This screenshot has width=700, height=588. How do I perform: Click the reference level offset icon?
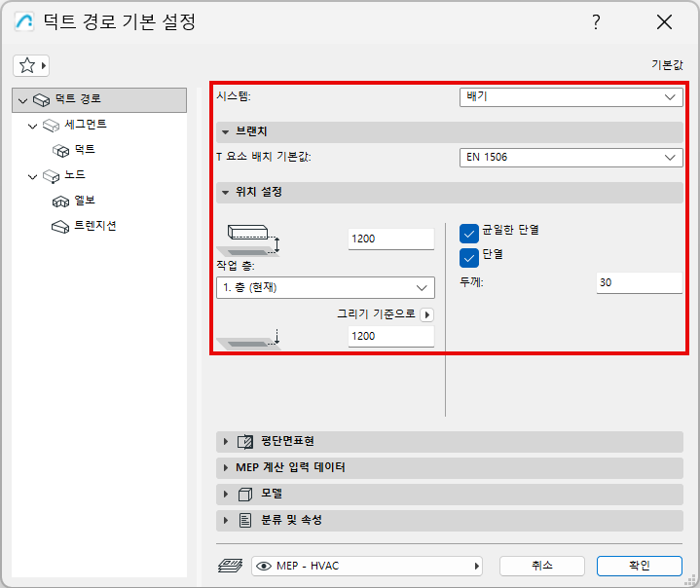(x=248, y=339)
